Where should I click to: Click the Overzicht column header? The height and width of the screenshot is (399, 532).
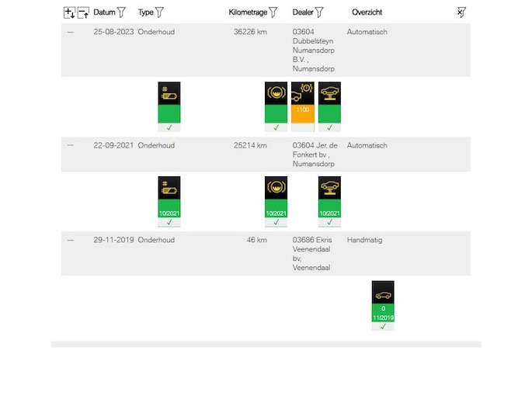tap(367, 12)
